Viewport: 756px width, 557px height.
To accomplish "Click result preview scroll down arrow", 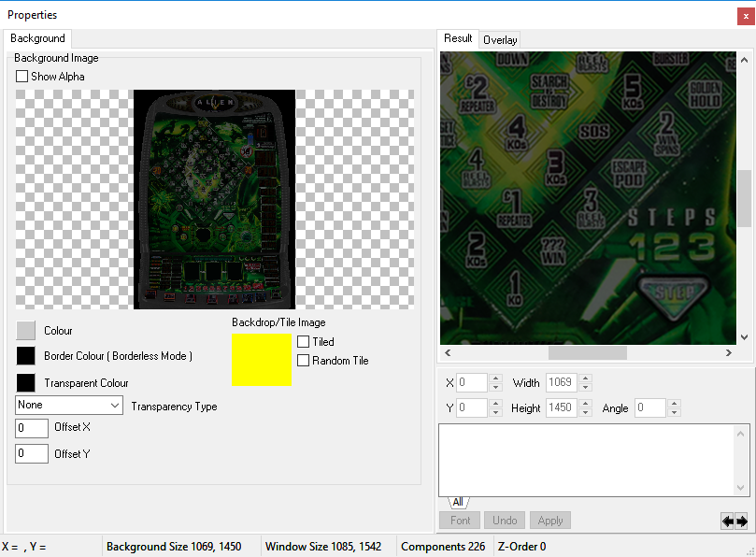I will (x=744, y=337).
